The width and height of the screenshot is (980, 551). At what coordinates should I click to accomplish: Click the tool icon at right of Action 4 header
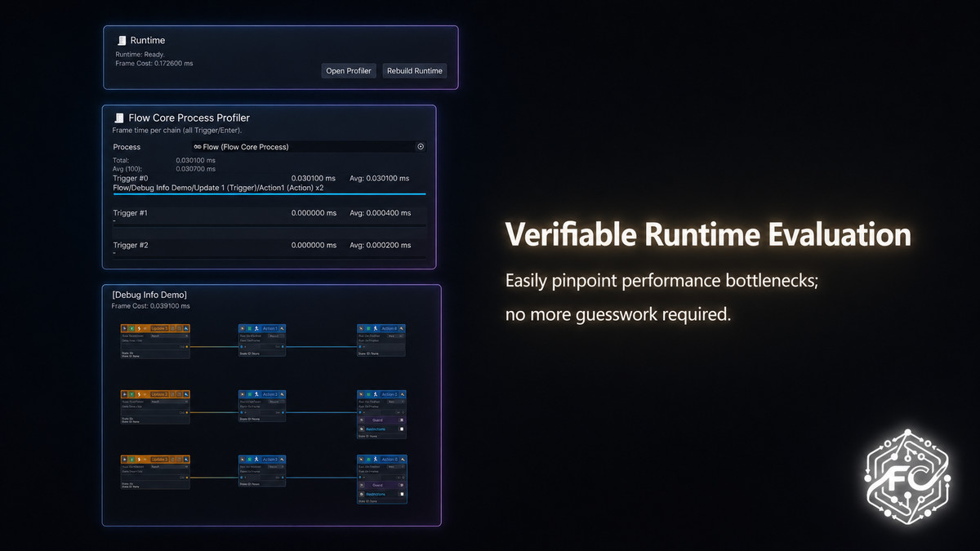[403, 328]
